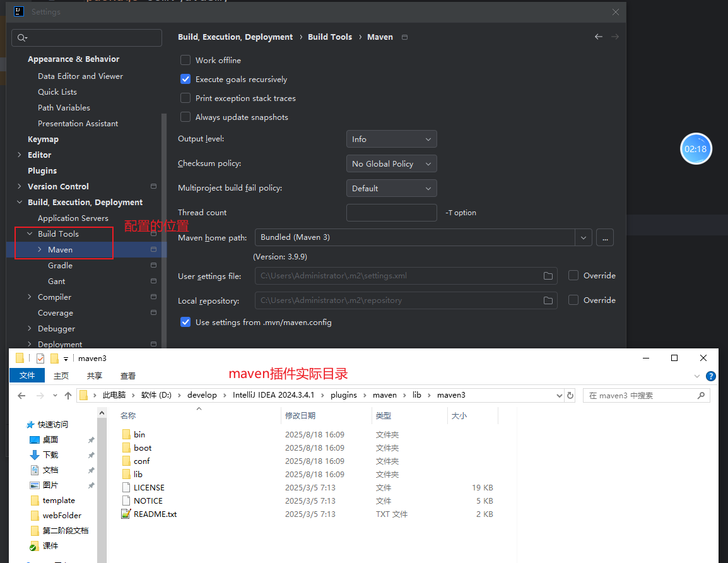
Task: Click the back navigation arrow in Settings
Action: (x=599, y=37)
